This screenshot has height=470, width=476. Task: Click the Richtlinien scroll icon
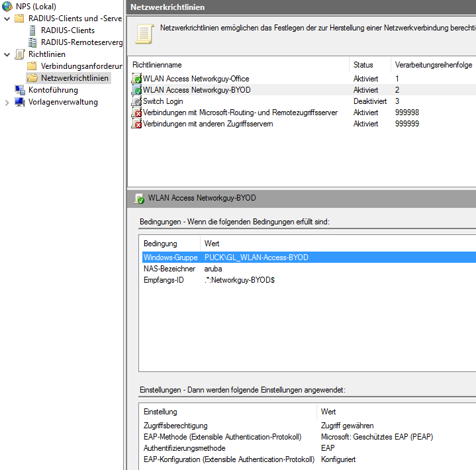(x=20, y=54)
